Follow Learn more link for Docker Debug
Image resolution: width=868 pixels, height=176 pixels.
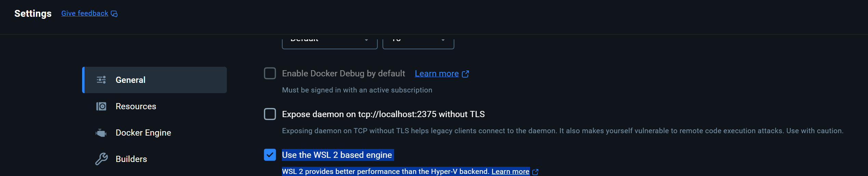tap(437, 74)
